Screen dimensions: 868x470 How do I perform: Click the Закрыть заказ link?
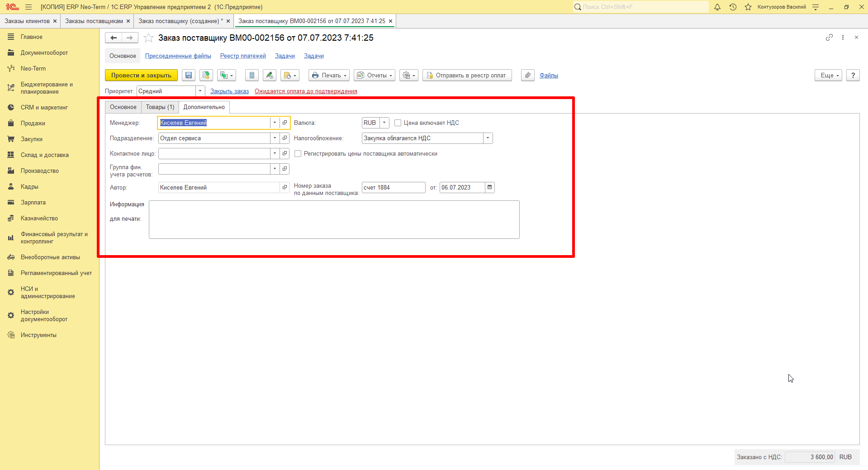click(x=229, y=91)
